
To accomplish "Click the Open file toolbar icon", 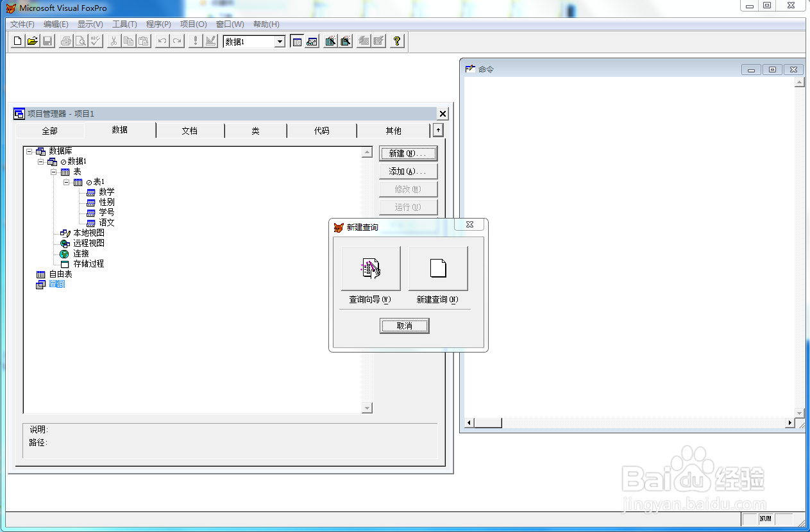I will (x=32, y=41).
